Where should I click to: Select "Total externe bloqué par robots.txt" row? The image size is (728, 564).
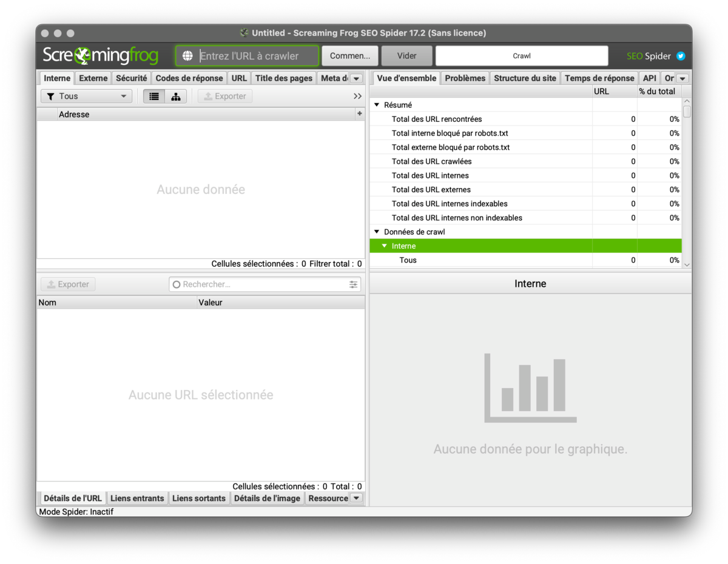525,147
